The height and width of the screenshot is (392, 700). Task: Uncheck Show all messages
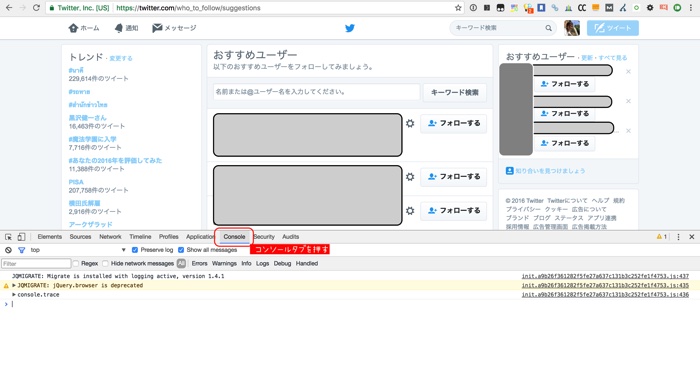181,250
